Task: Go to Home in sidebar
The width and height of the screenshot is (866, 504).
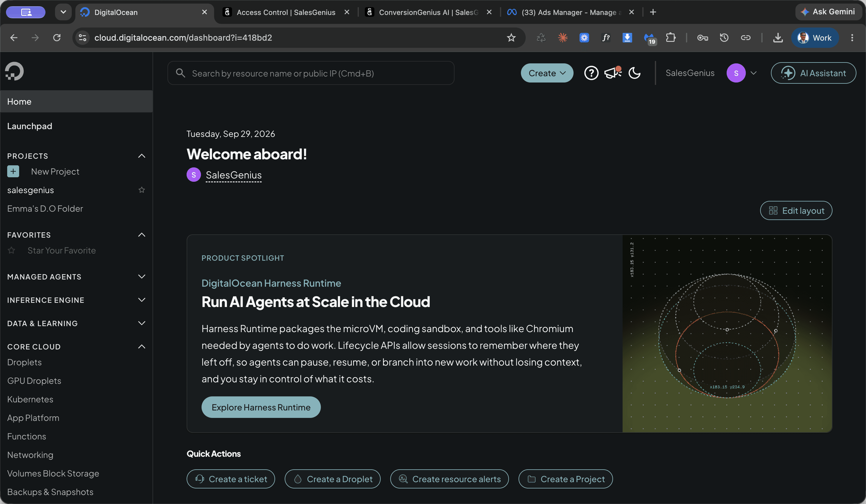Action: (x=76, y=101)
